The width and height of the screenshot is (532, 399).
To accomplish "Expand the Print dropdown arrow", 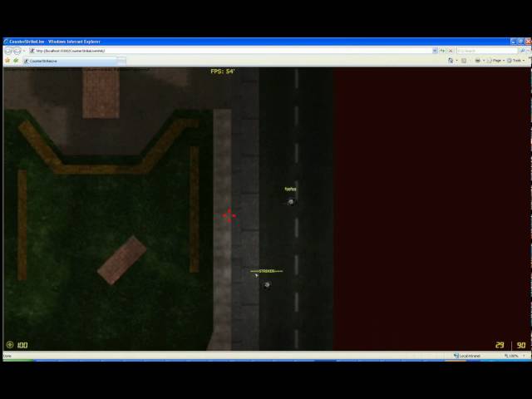I will click(484, 61).
